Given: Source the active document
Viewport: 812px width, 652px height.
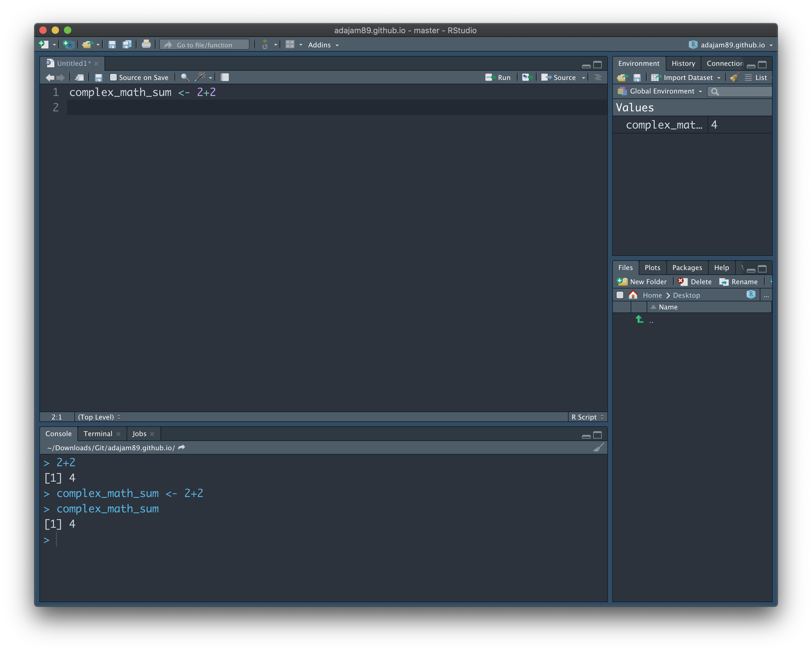Looking at the screenshot, I should point(558,78).
